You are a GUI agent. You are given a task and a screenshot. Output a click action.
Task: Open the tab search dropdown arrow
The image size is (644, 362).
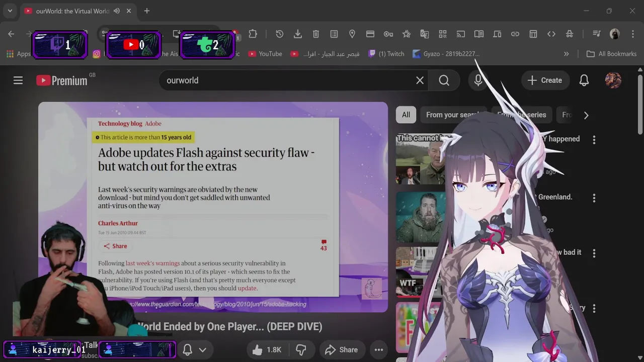tap(10, 11)
